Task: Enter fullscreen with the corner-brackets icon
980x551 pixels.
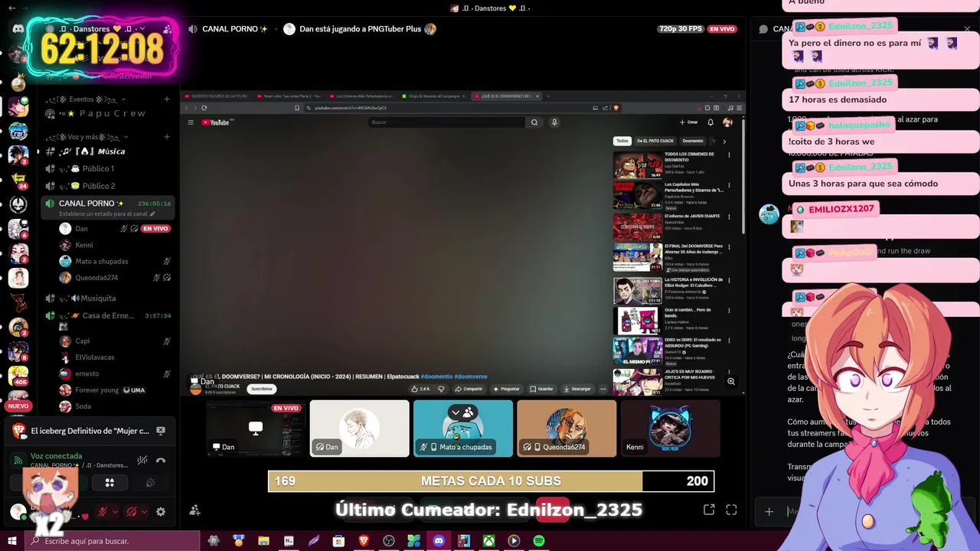Action: [x=731, y=510]
